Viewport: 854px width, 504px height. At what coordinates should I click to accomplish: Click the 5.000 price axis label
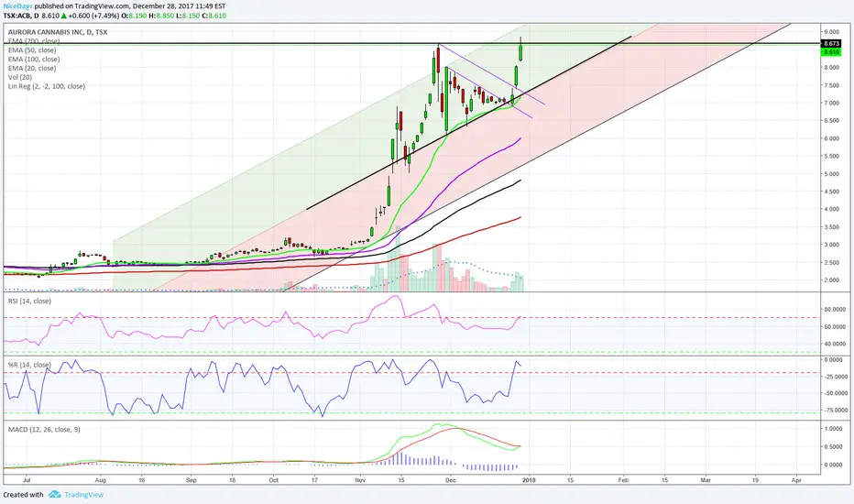tap(832, 174)
